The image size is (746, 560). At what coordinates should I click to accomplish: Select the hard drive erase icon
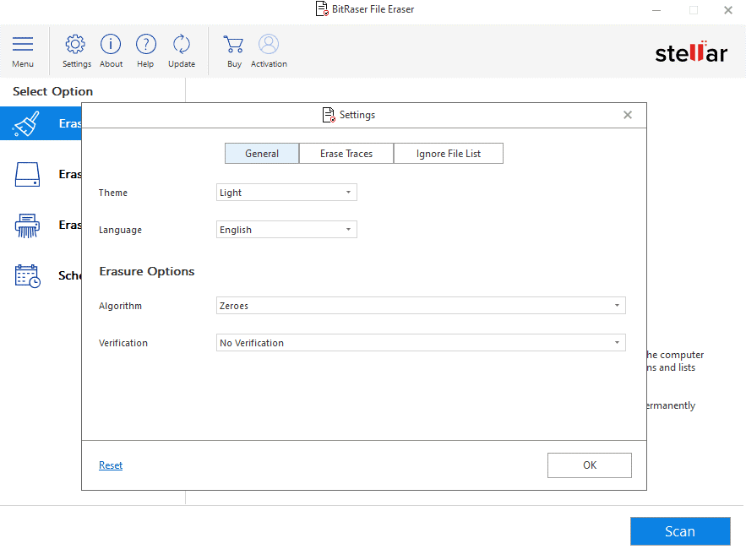click(x=27, y=174)
